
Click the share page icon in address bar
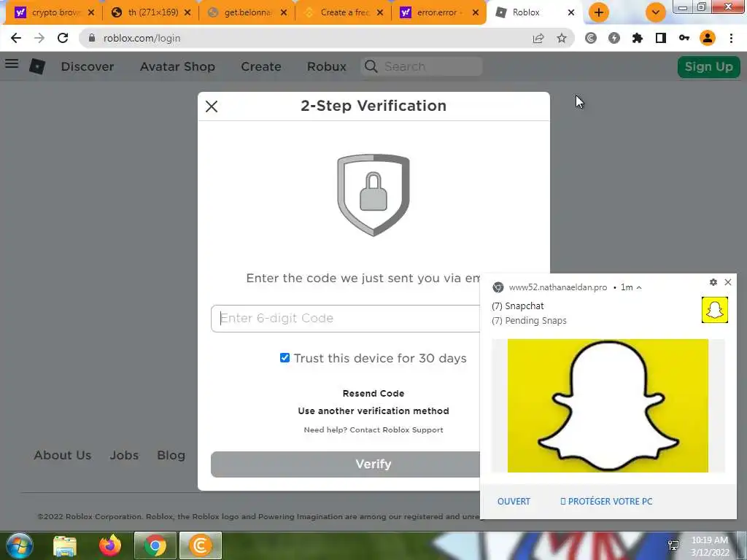(538, 38)
